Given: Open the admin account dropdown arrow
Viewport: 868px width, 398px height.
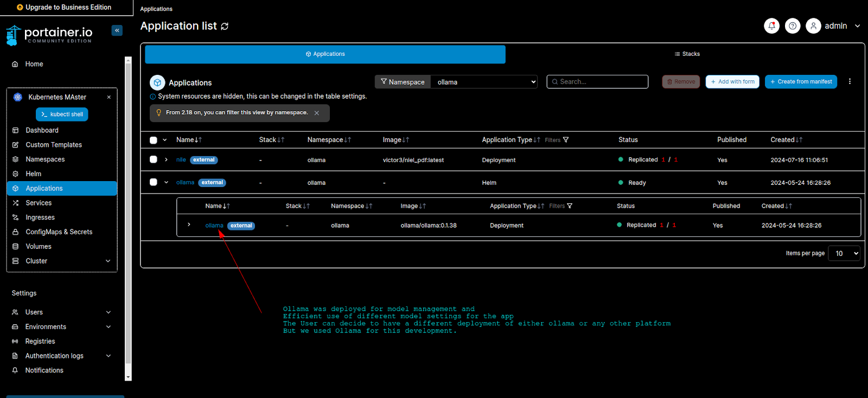Looking at the screenshot, I should click(857, 26).
